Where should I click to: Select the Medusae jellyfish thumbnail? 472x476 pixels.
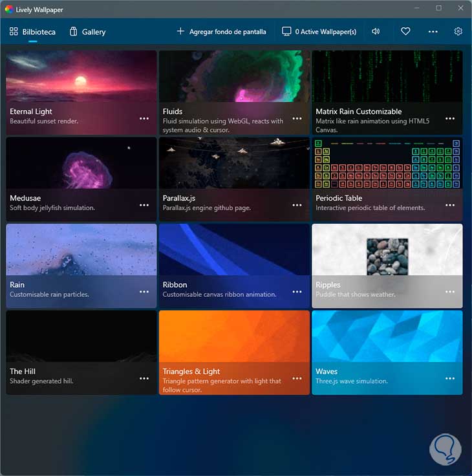pyautogui.click(x=81, y=163)
